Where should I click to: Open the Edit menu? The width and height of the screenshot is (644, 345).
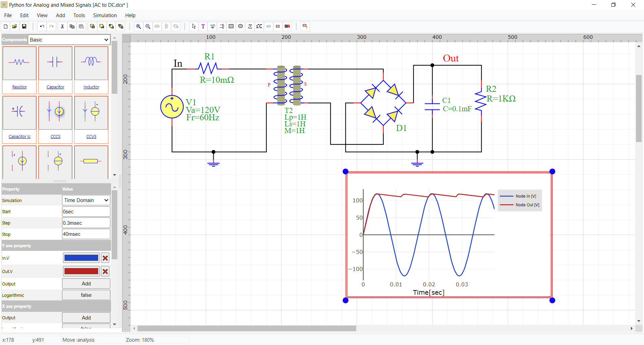click(x=24, y=15)
